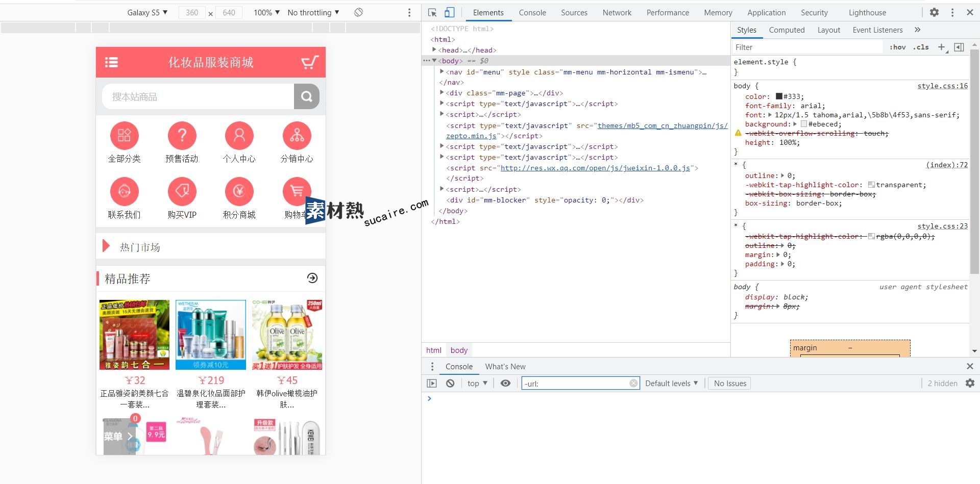Click the new style rule plus button
Screen dimensions: 980x484
942,47
